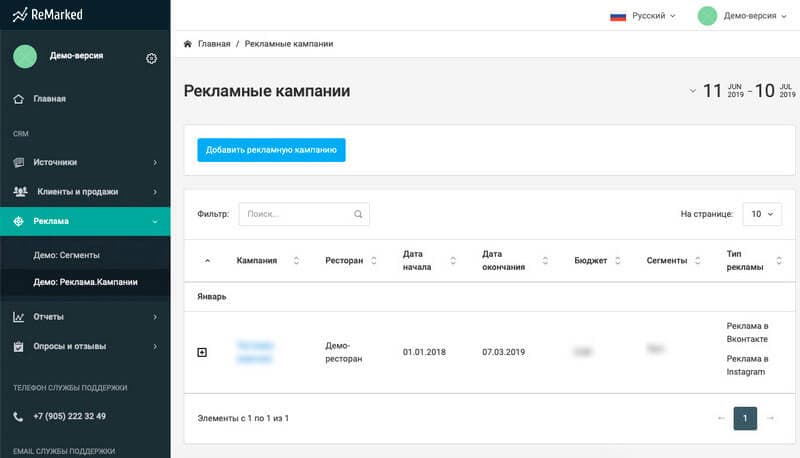The width and height of the screenshot is (800, 458).
Task: Click the Январь group row
Action: tap(489, 297)
